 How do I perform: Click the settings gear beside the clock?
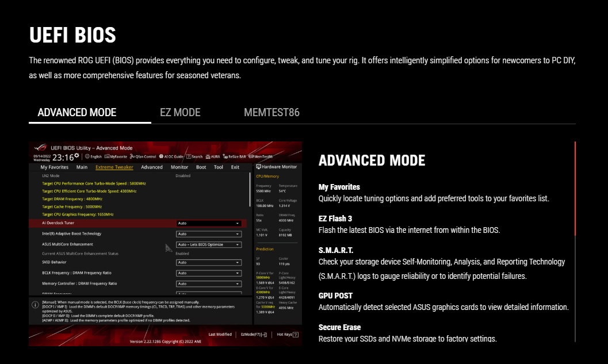pyautogui.click(x=77, y=156)
